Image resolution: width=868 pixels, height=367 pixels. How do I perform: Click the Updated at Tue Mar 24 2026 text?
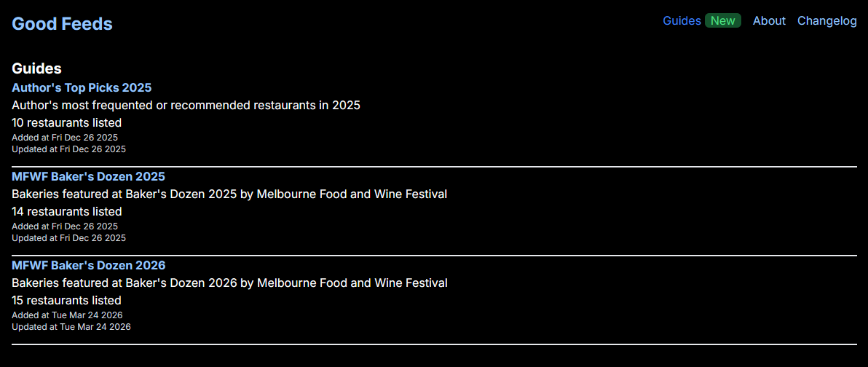pos(71,327)
